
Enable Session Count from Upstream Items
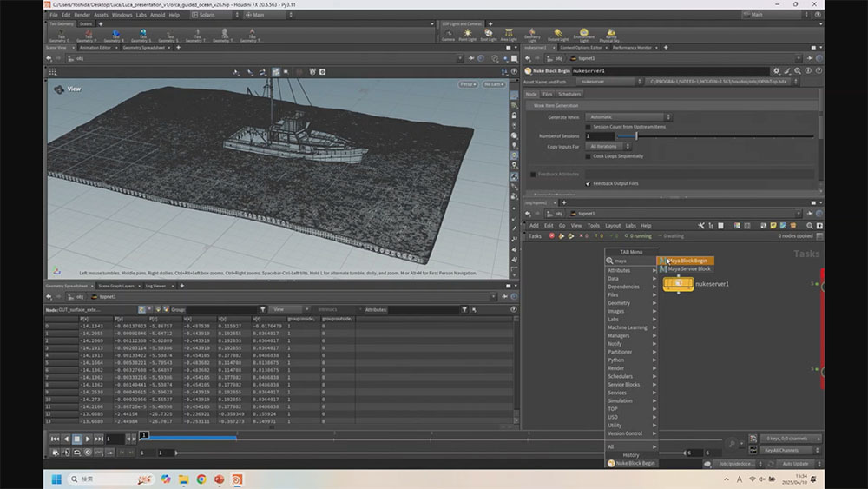(x=588, y=127)
